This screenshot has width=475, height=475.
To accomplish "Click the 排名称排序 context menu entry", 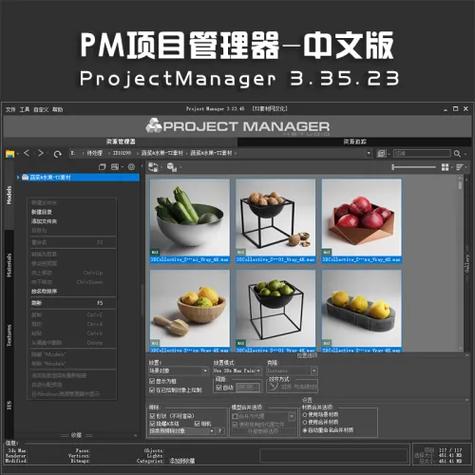I will click(44, 291).
